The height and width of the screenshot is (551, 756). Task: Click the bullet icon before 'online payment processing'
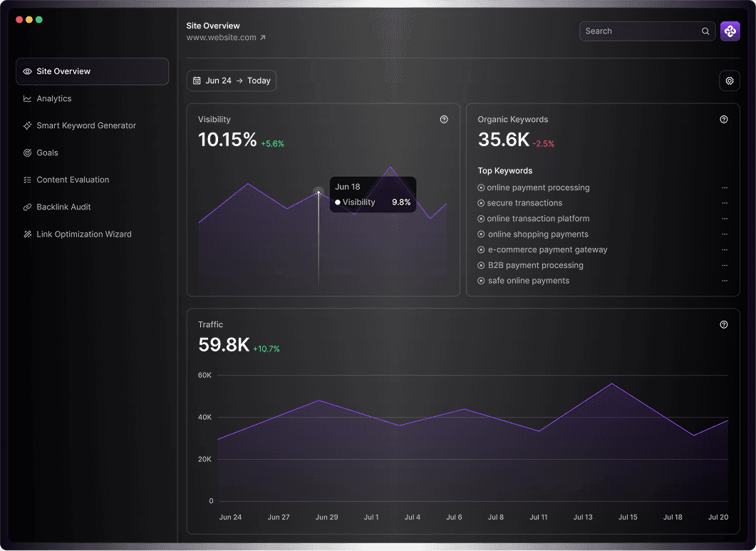[x=481, y=187]
